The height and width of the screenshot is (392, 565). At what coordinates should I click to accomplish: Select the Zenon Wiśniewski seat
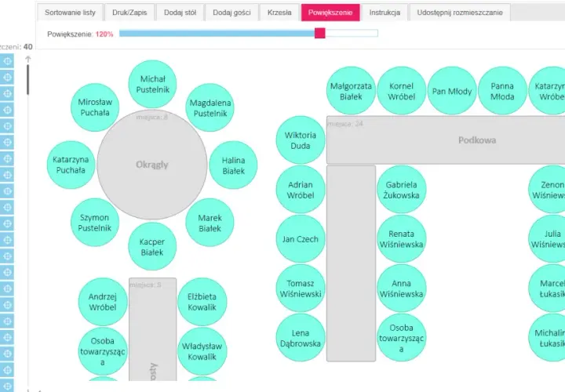[x=549, y=190]
